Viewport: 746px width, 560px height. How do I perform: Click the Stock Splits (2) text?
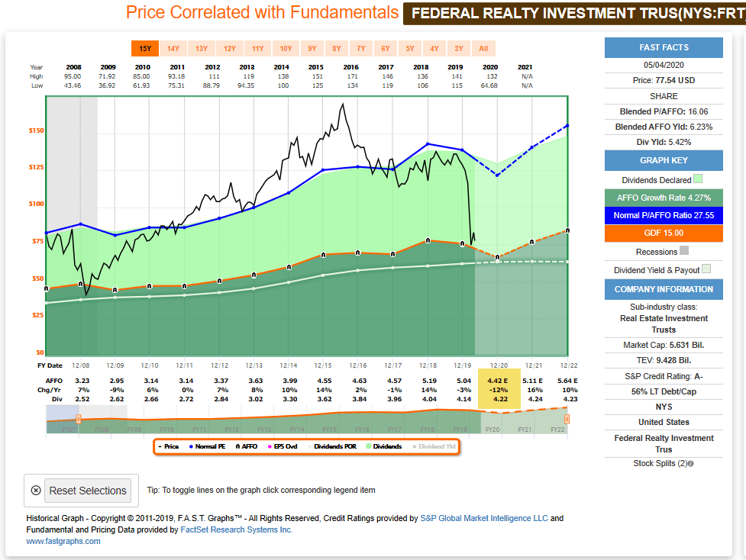(x=660, y=464)
